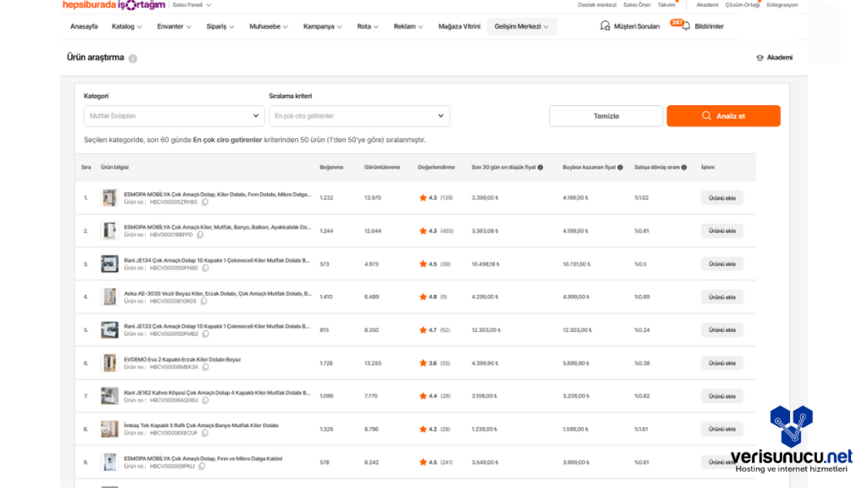Click the Akademi graduation cap icon
868x488 pixels.
pos(759,58)
